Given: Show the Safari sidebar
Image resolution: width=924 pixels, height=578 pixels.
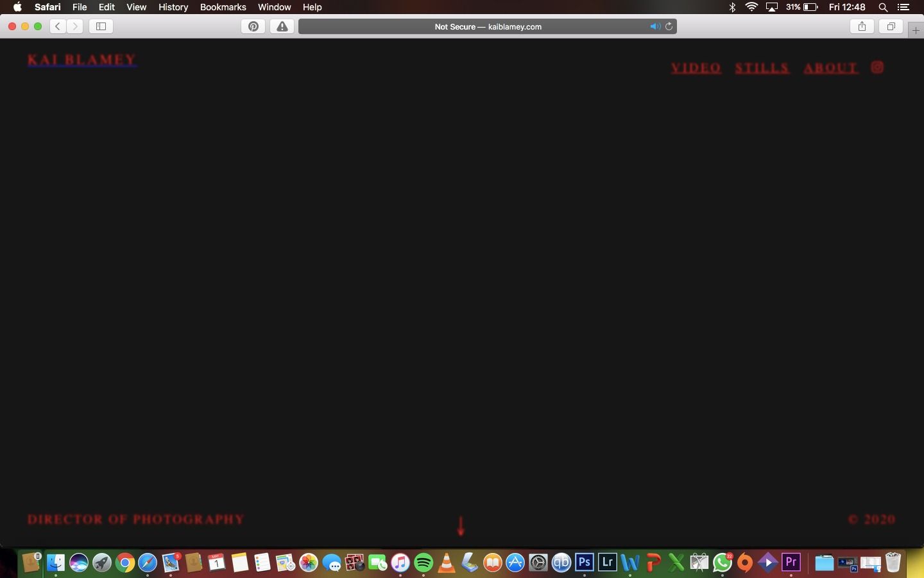Looking at the screenshot, I should [101, 26].
